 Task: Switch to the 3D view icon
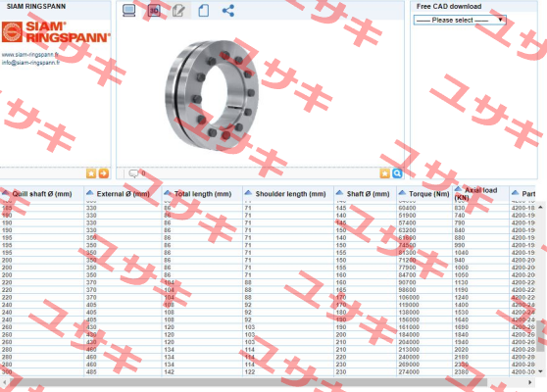point(154,11)
